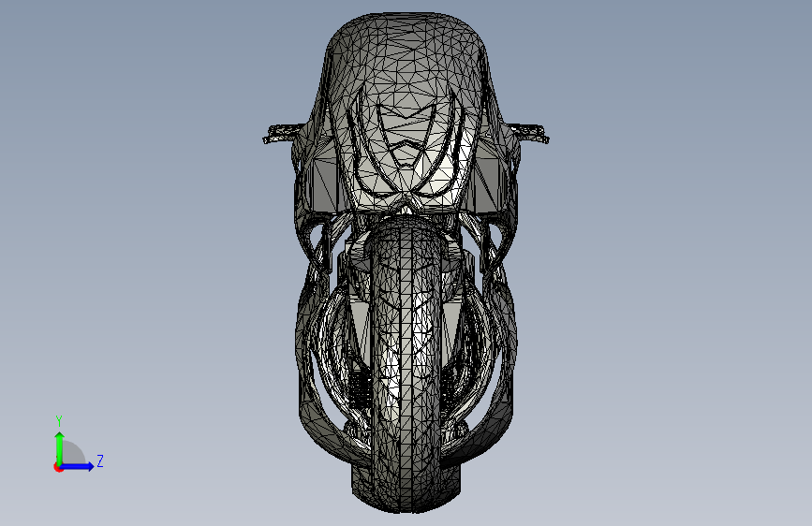Click the left mirror of the motorcycle

click(x=283, y=134)
